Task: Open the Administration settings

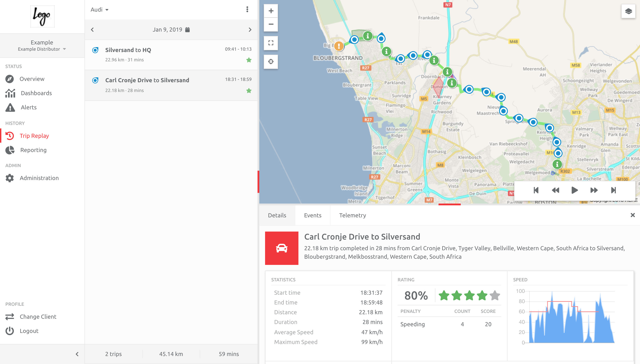Action: click(39, 178)
